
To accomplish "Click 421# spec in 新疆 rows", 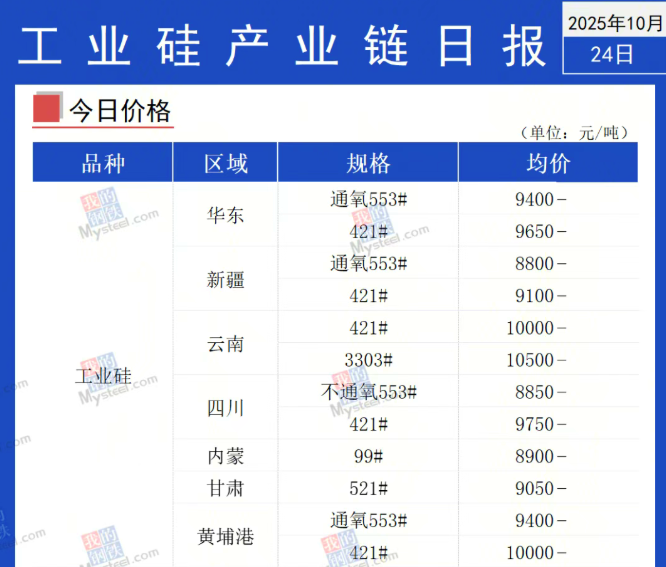I will click(x=369, y=296).
